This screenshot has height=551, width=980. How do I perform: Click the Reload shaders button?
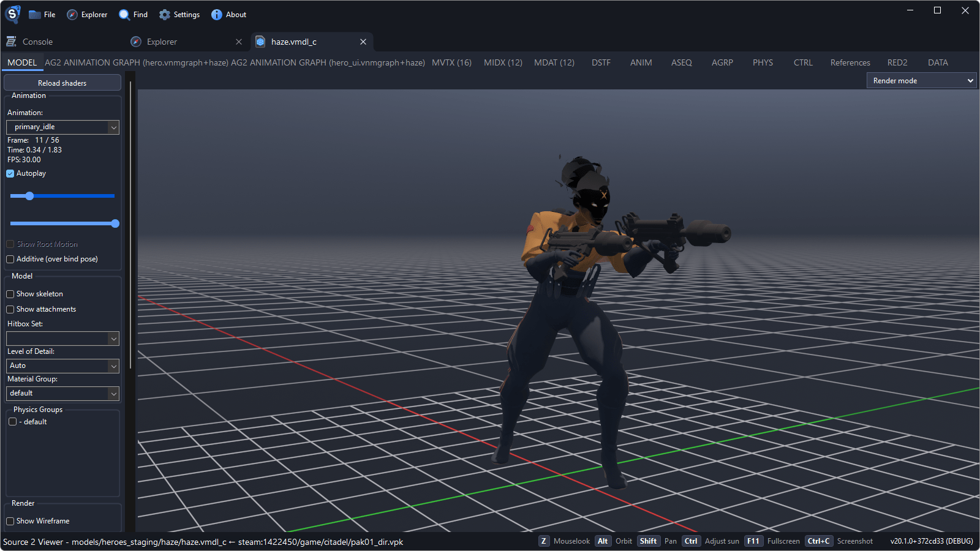[x=62, y=83]
